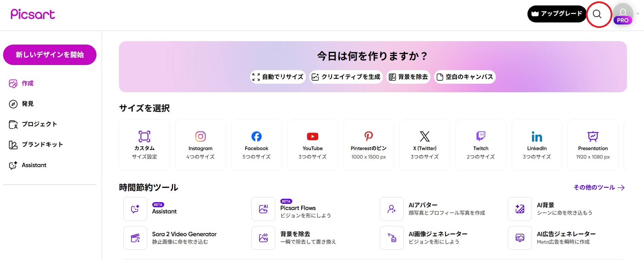Viewport: 644px width, 260px height.
Task: Select 空白のキャンバス option
Action: [465, 77]
